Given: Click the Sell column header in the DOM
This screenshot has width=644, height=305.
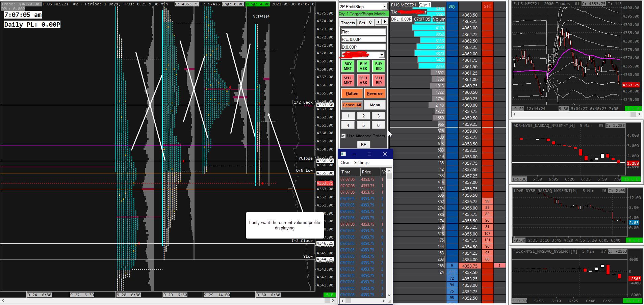Looking at the screenshot, I should 487,6.
